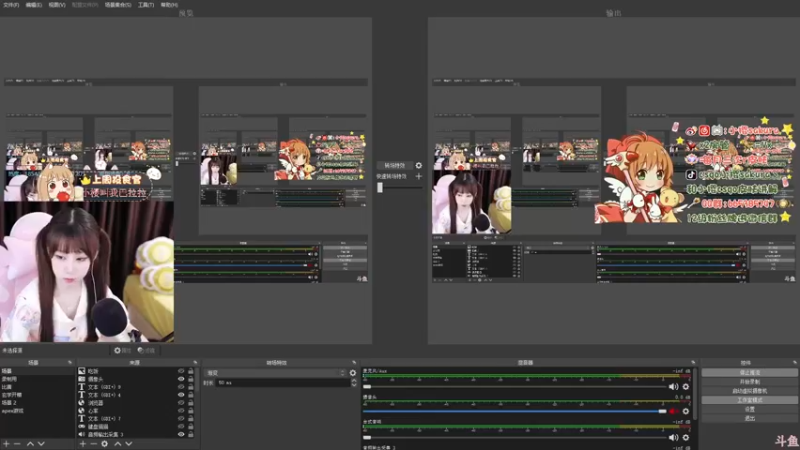Mute the 台式音响 audio channel

click(x=673, y=437)
